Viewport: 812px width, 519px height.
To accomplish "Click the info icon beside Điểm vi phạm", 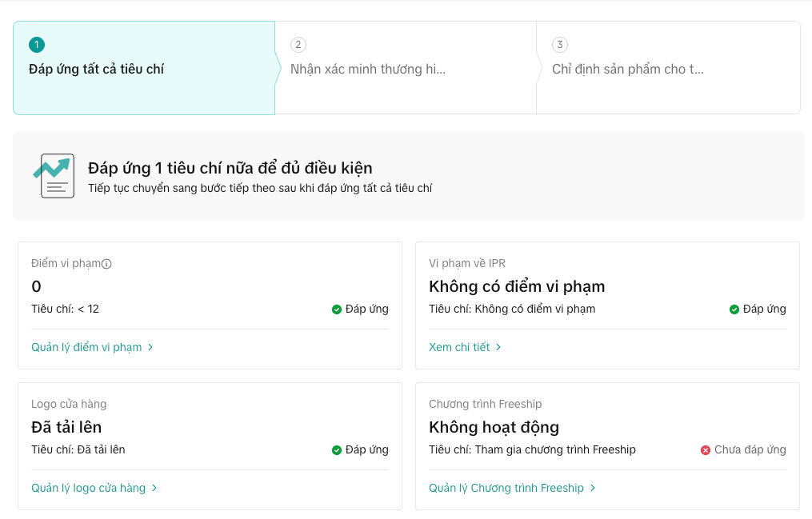I will point(106,264).
